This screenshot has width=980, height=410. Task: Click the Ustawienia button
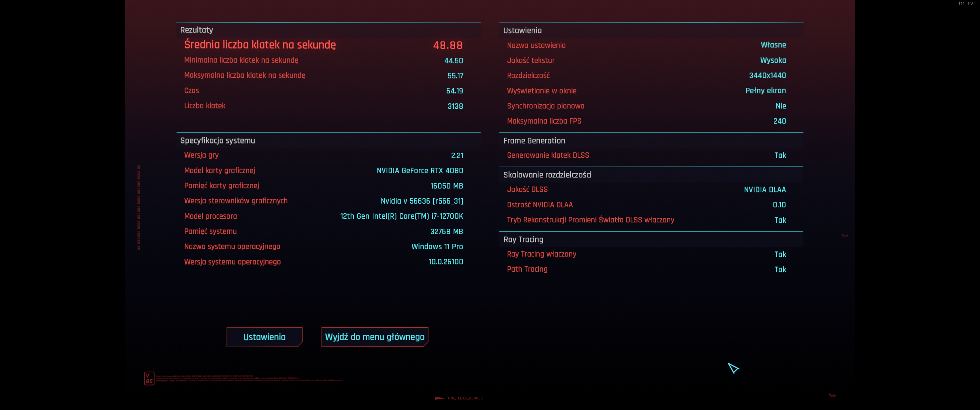[264, 337]
